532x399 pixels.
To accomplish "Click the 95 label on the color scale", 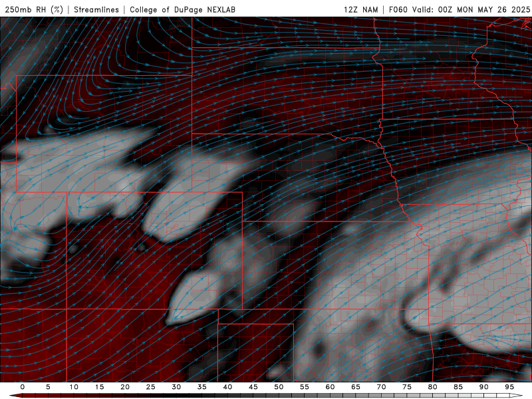I will pos(509,387).
